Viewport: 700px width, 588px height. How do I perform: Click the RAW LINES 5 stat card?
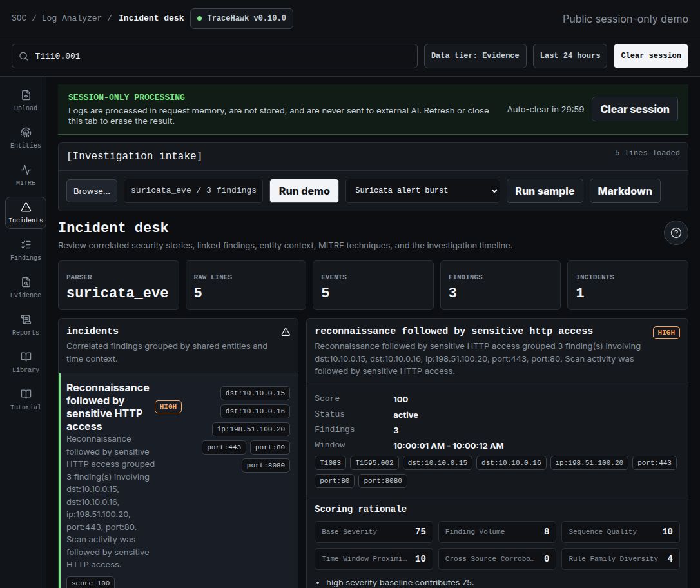[246, 285]
